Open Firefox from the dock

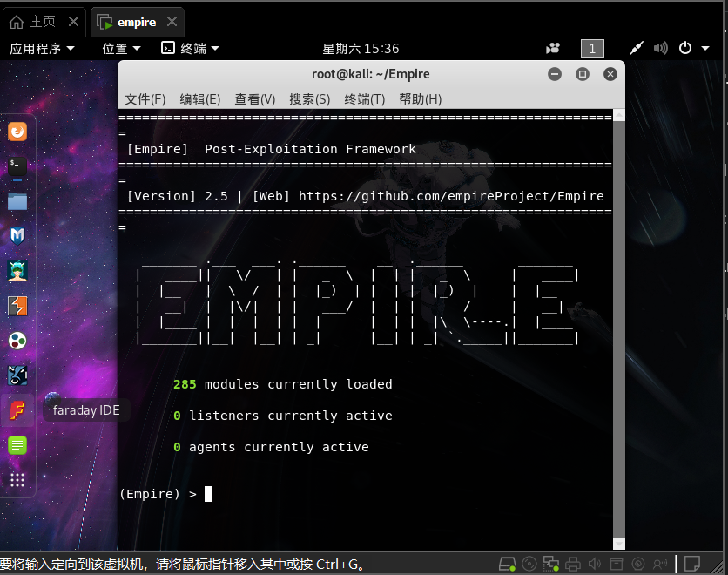click(17, 132)
